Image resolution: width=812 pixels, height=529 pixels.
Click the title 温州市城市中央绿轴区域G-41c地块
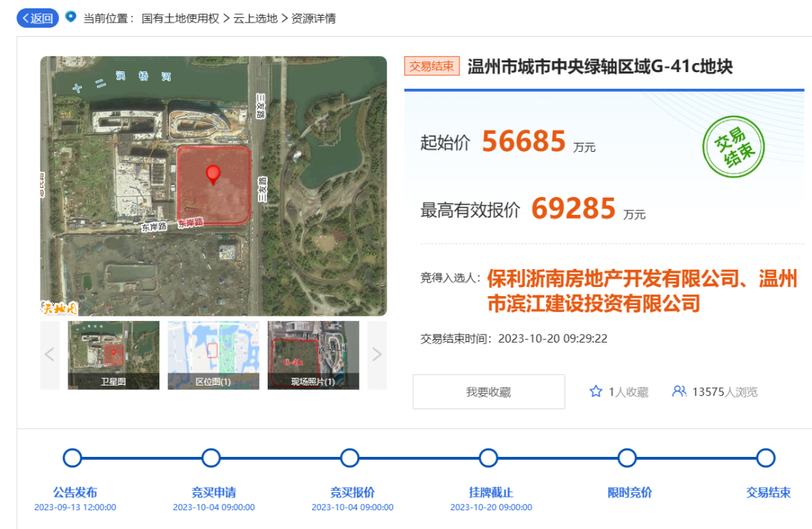pyautogui.click(x=600, y=67)
